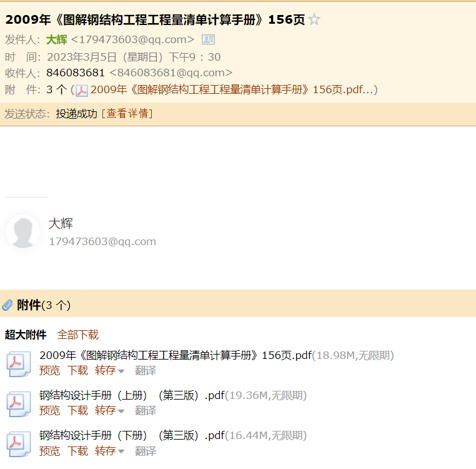This screenshot has height=469, width=476.
Task: Click PDF icon of 2009年 工程量清单计算手册 file
Action: point(19,364)
